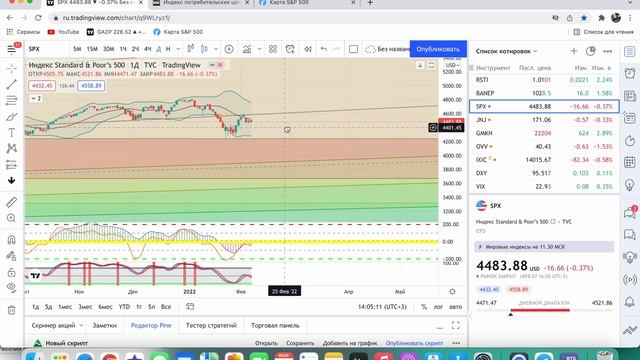Select the GMKN row in the watchlist
Screen dimensions: 640x360
pyautogui.click(x=544, y=133)
